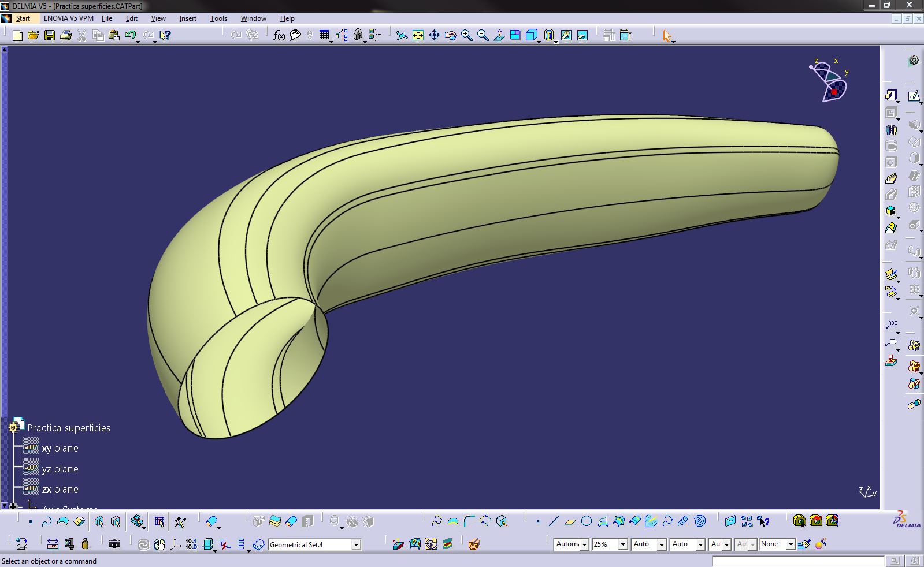Viewport: 924px width, 567px height.
Task: Click Fit All In icon
Action: pos(418,36)
